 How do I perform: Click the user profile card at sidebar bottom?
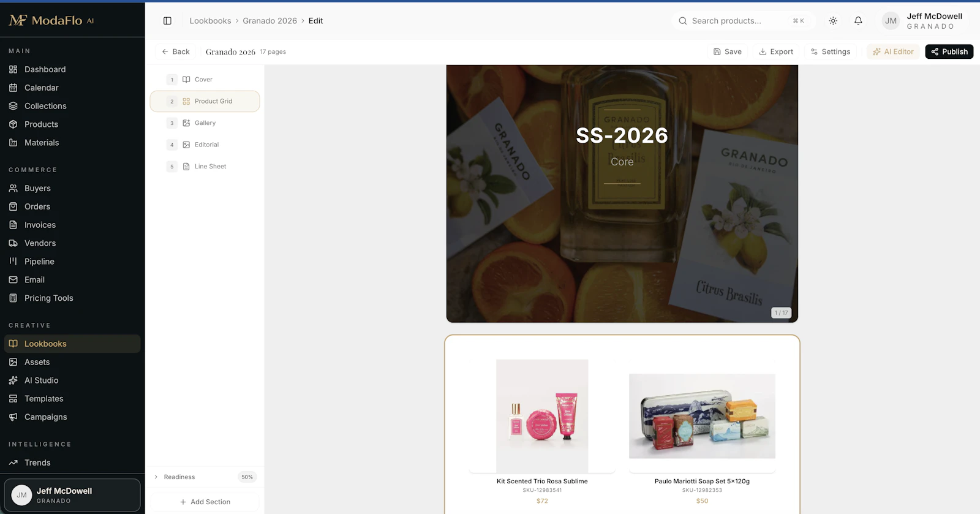[72, 495]
